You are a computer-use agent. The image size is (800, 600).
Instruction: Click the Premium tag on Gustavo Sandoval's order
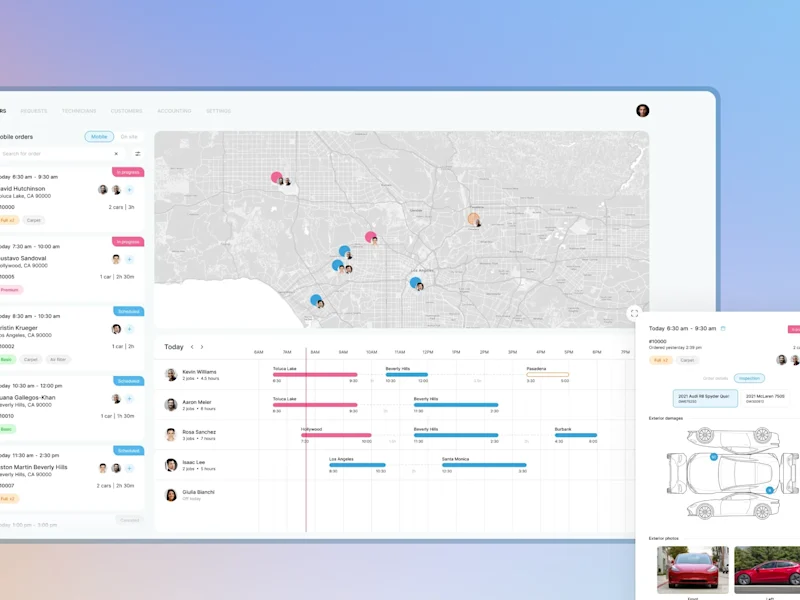click(x=10, y=290)
